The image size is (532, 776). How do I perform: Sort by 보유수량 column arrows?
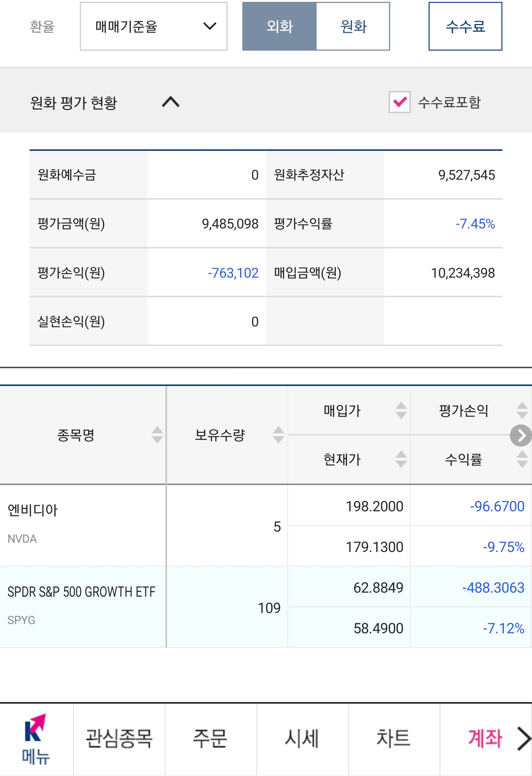(x=279, y=435)
